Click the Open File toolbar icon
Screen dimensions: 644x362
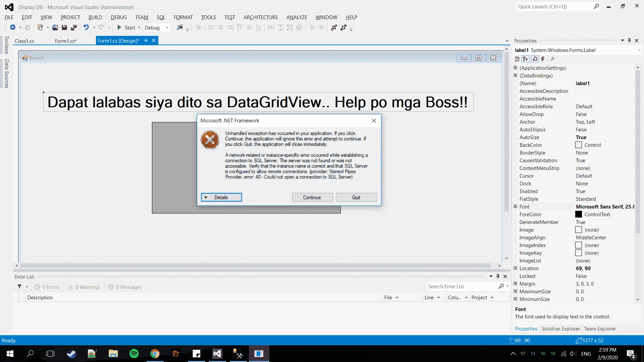tap(55, 27)
